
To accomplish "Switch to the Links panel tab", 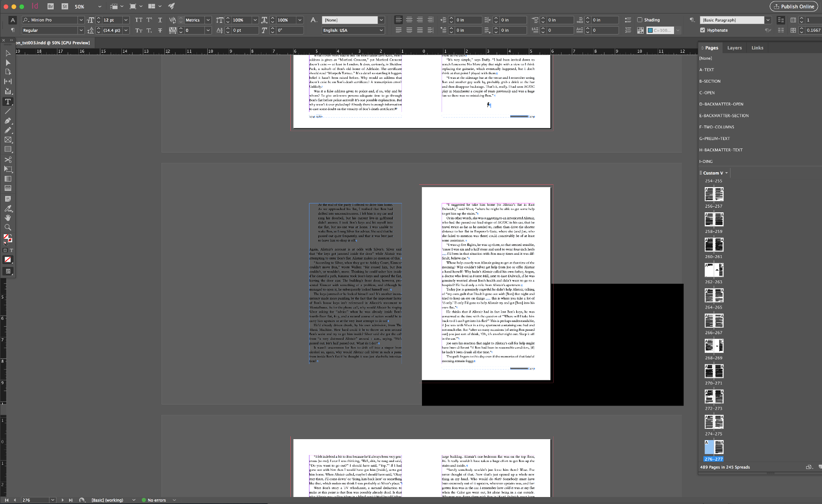I will (757, 48).
